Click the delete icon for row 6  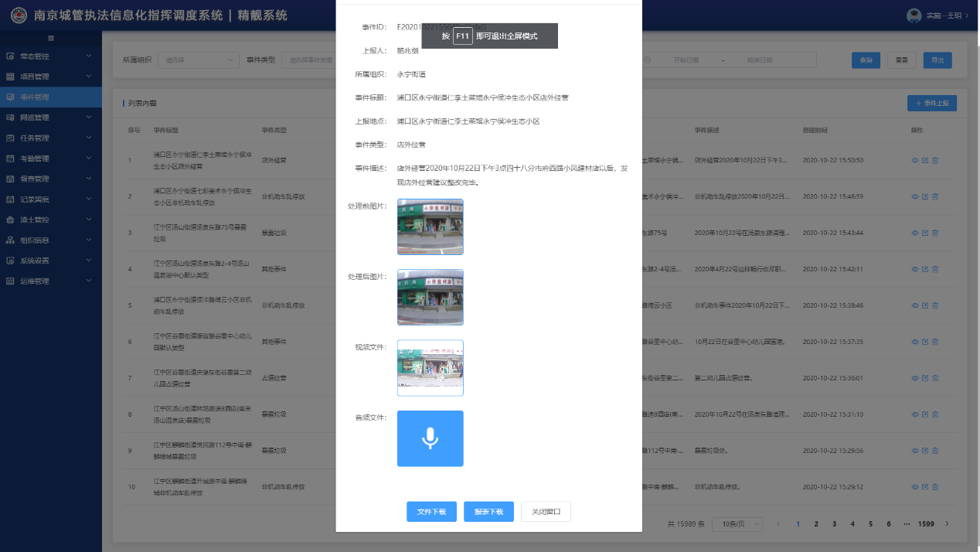934,342
